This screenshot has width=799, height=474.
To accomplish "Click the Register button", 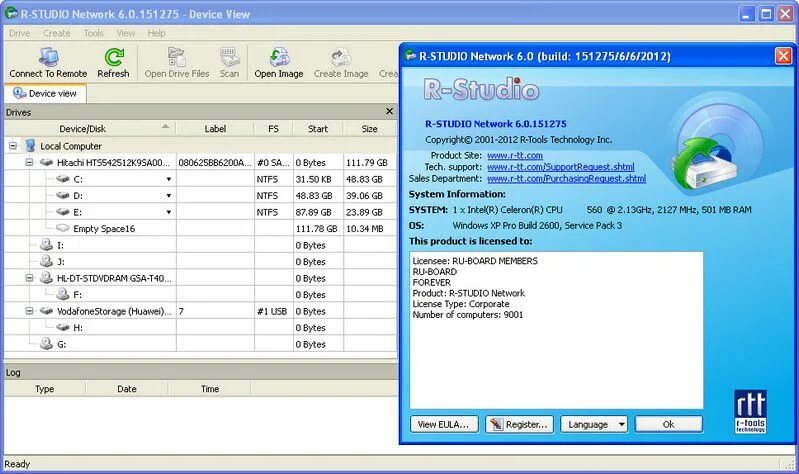I will tap(519, 424).
